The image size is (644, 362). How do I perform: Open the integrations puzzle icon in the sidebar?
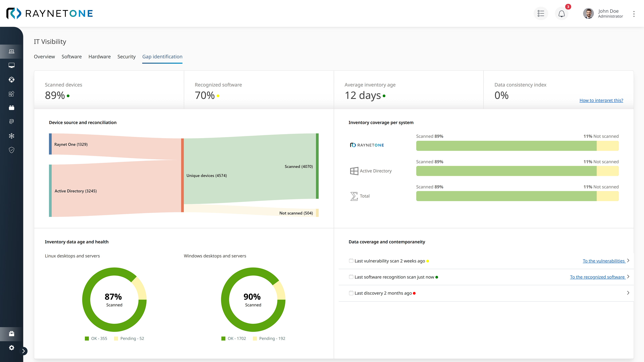[12, 79]
